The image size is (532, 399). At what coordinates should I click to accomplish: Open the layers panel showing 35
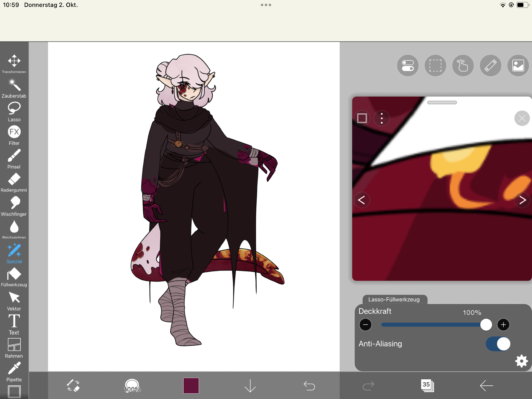point(427,385)
